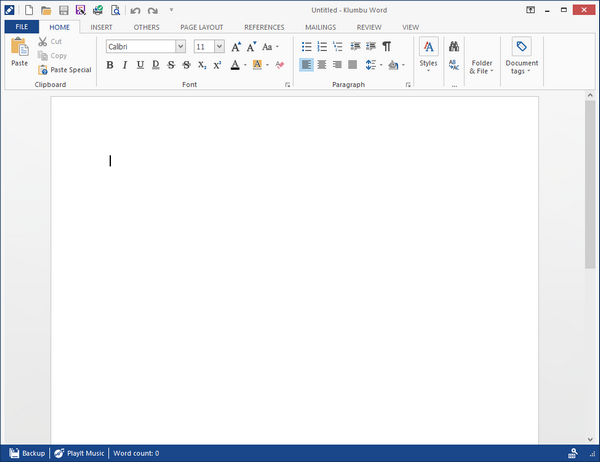Click the Undo arrow in quick toolbar

[135, 10]
